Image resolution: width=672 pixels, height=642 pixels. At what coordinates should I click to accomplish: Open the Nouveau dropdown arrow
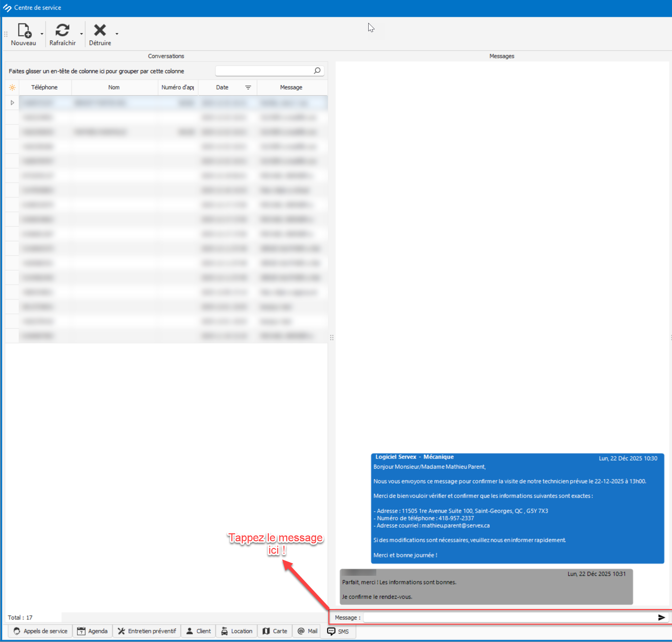pyautogui.click(x=42, y=34)
